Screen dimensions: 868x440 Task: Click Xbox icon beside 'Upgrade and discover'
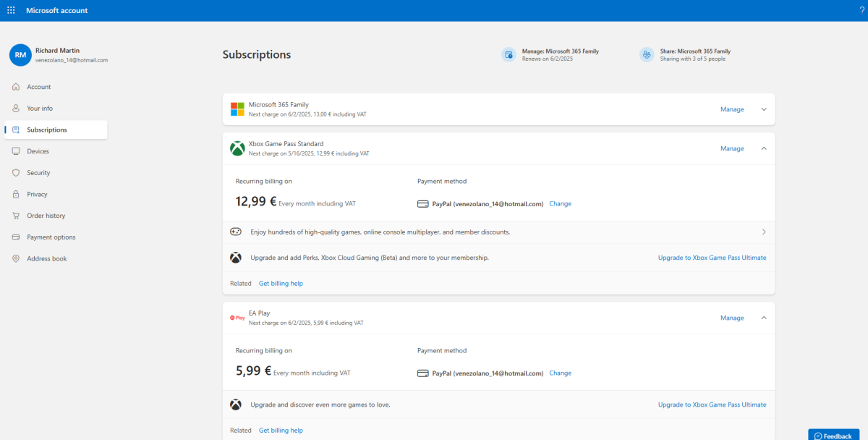236,405
